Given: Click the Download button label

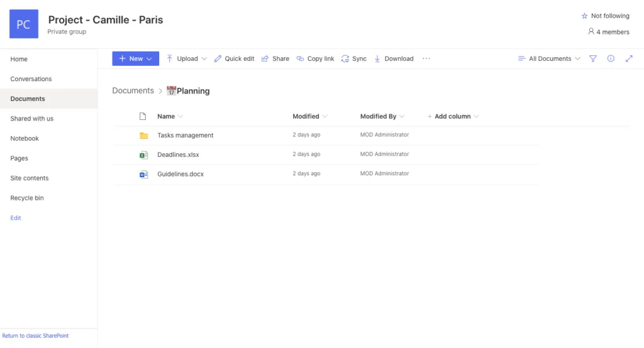Looking at the screenshot, I should pos(399,58).
